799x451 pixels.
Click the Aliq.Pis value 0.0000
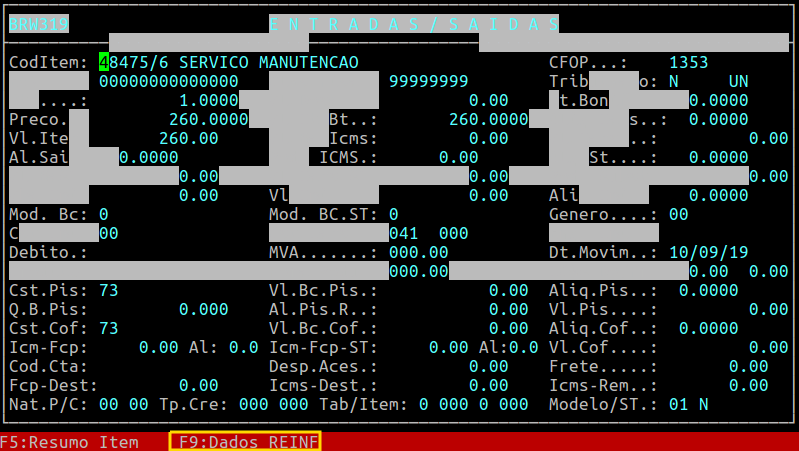click(708, 290)
